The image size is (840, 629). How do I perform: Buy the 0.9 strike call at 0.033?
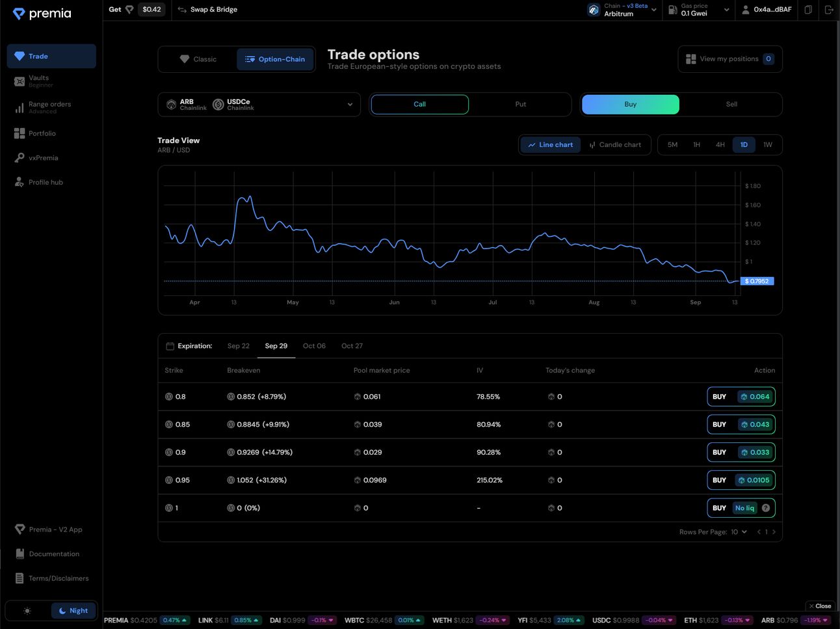click(741, 453)
